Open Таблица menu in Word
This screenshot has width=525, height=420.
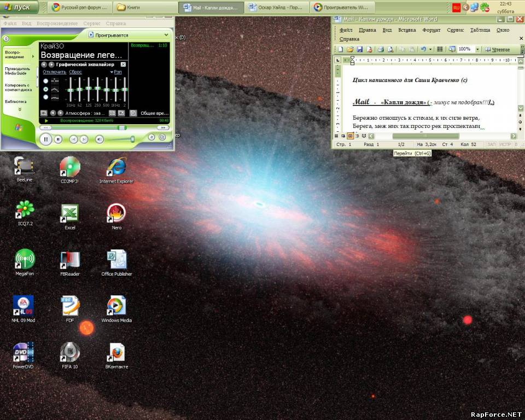[480, 30]
